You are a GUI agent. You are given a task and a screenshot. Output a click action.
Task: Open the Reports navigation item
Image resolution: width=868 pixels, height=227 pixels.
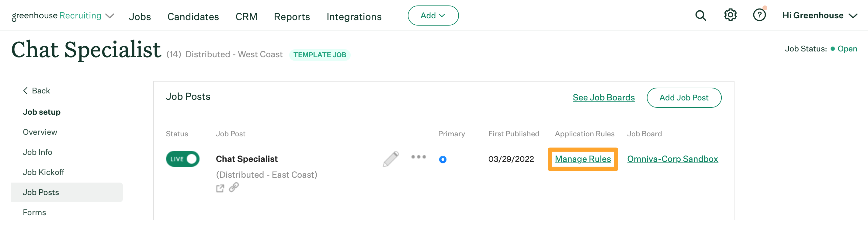click(x=292, y=16)
